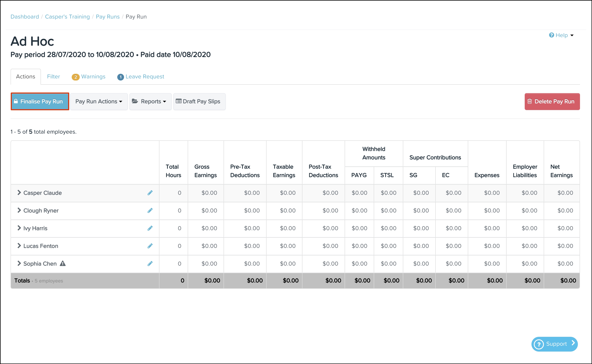Open Draft Pay Slips
The width and height of the screenshot is (592, 364).
click(x=199, y=102)
